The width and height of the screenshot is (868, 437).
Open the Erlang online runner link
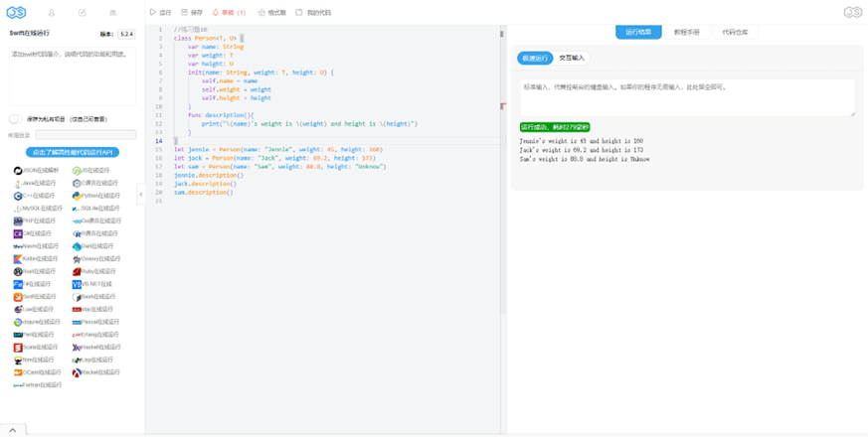tap(95, 335)
